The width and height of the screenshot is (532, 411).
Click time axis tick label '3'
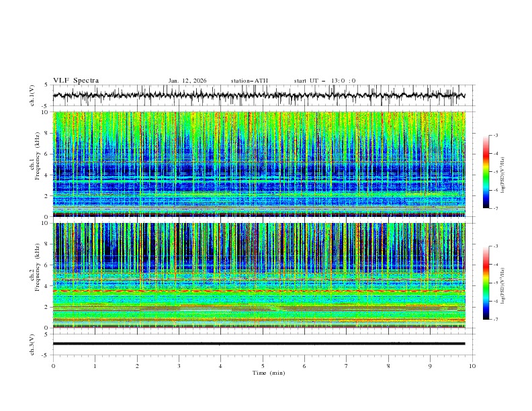pyautogui.click(x=179, y=366)
